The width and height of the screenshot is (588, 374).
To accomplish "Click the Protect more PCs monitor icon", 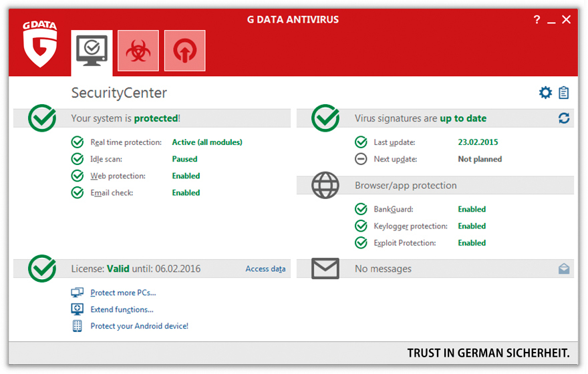I will click(x=78, y=293).
